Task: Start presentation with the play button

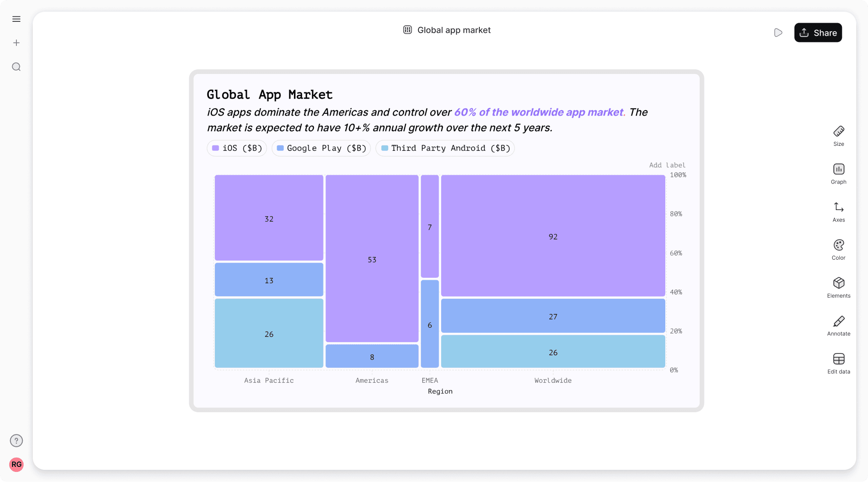Action: (778, 32)
